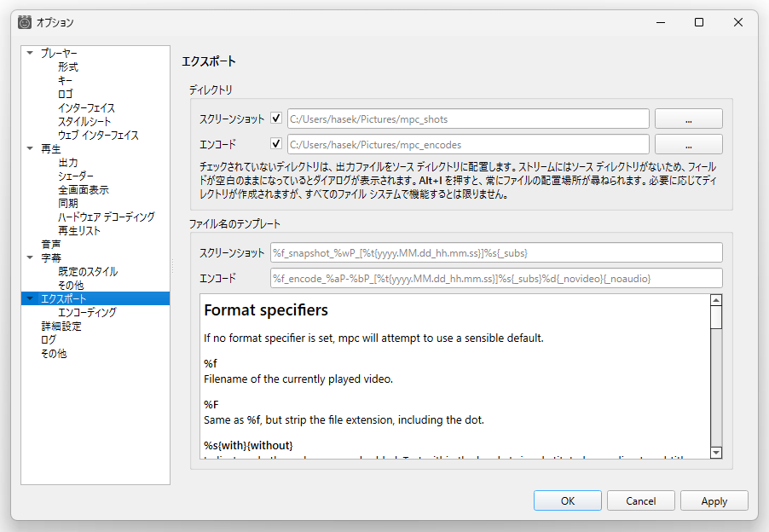This screenshot has width=769, height=532.
Task: Click the OK button
Action: pyautogui.click(x=568, y=500)
